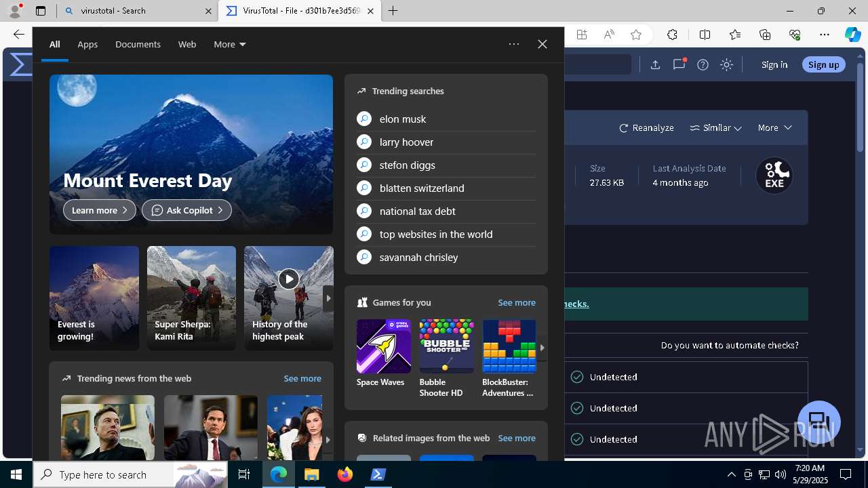Image resolution: width=868 pixels, height=488 pixels.
Task: Open Task View on taskbar
Action: (245, 475)
